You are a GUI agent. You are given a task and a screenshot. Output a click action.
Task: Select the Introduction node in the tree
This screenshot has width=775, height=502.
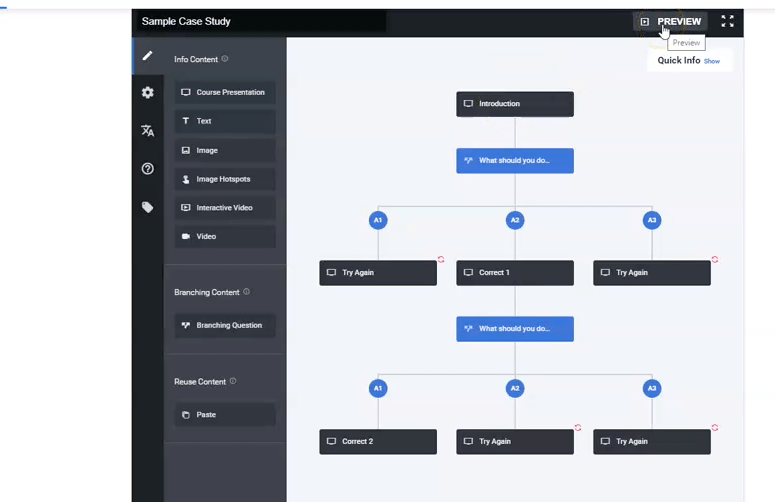point(514,104)
